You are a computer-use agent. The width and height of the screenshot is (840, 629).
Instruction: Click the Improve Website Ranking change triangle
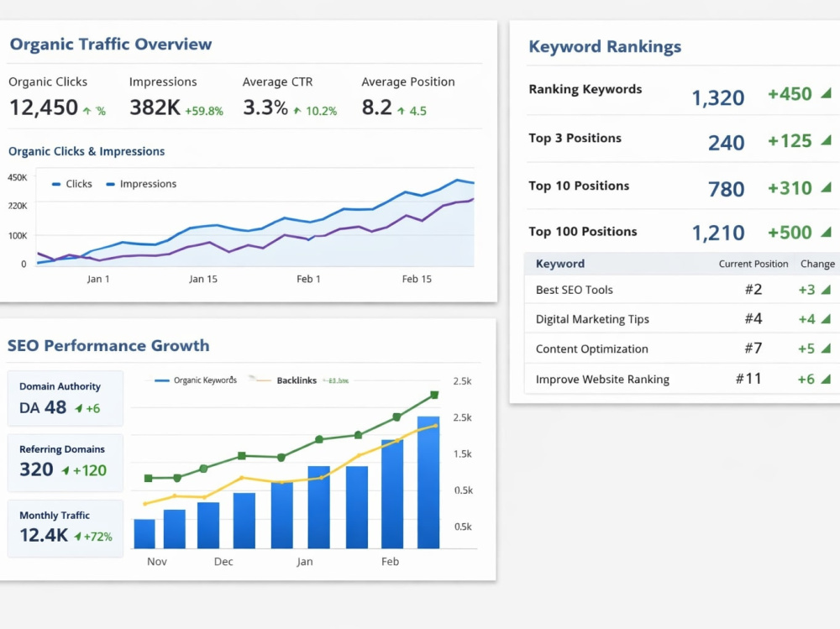pos(826,380)
